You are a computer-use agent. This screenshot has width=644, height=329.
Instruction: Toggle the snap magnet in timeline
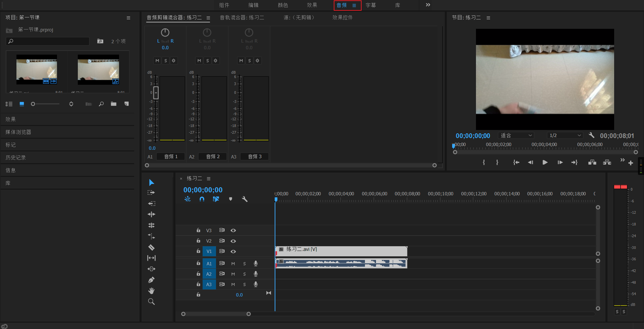click(202, 199)
